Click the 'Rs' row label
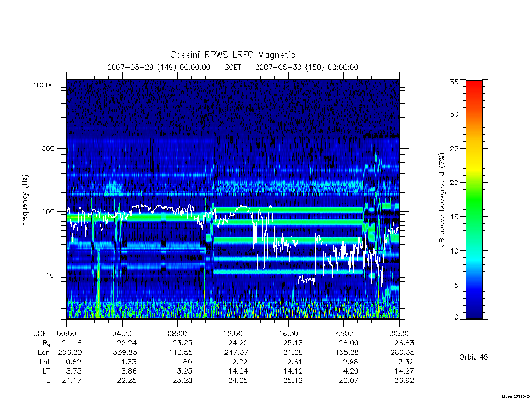Viewport: 532px width, 399px height. tap(46, 344)
